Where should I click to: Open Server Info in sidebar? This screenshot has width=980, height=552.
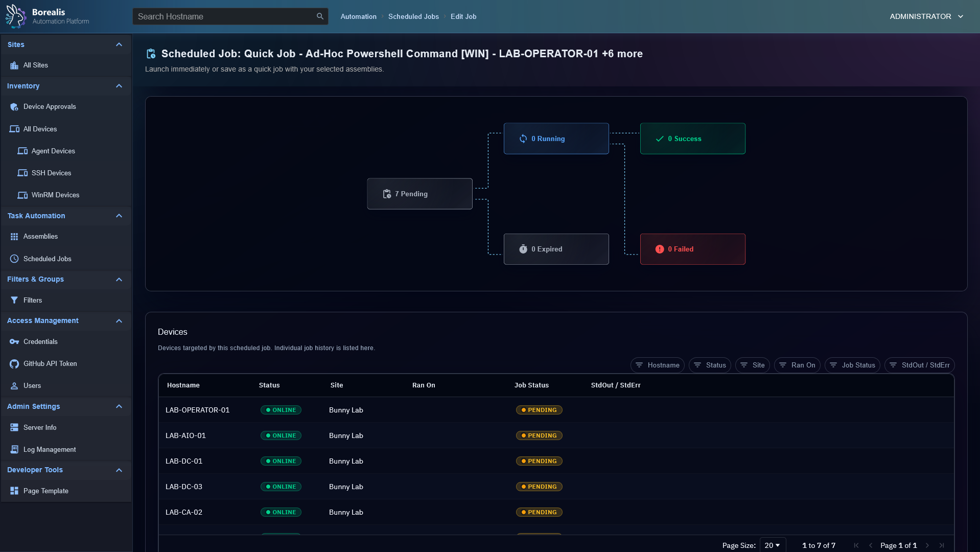pyautogui.click(x=40, y=428)
